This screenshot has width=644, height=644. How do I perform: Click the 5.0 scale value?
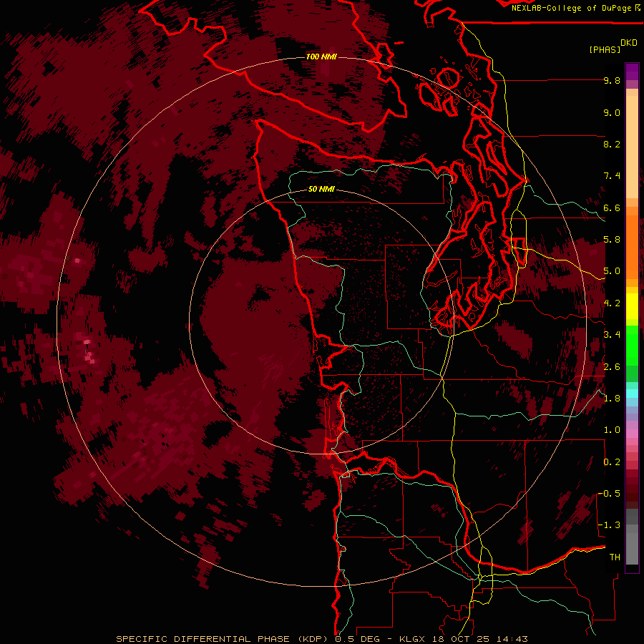point(612,271)
